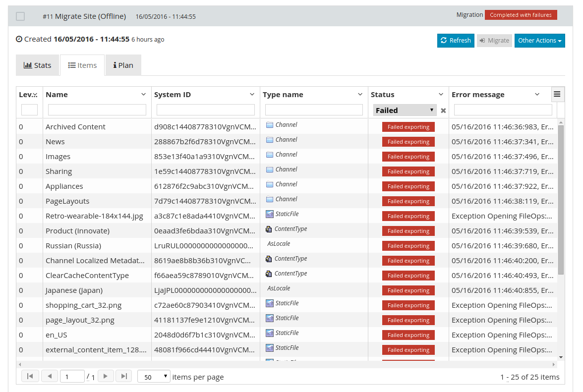Open the Error message column menu arrow

tap(537, 94)
